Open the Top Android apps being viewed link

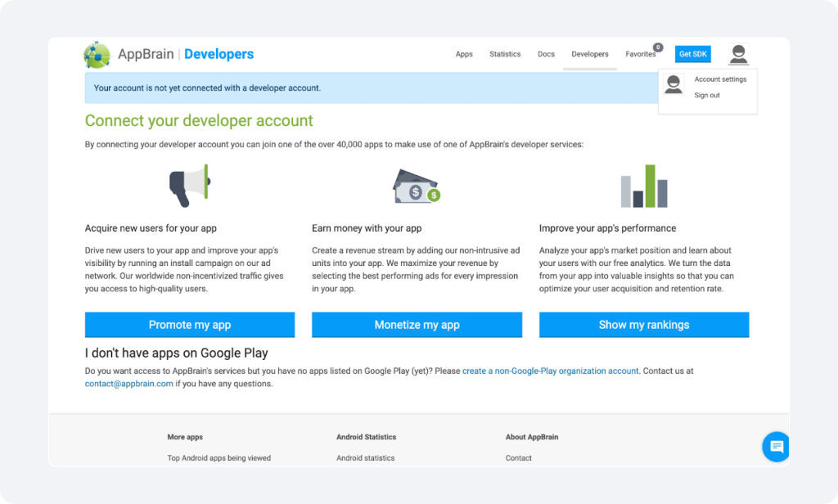[x=219, y=458]
